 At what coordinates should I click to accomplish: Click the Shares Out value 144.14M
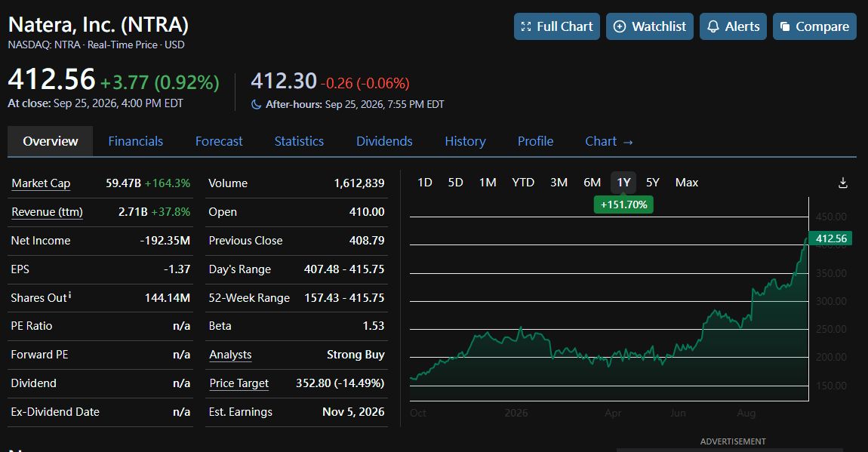point(167,297)
